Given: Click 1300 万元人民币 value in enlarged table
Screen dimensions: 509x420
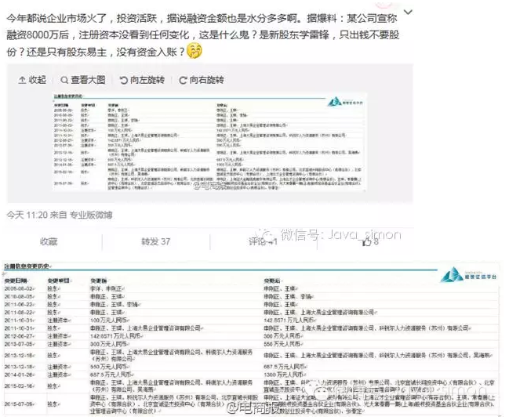Looking at the screenshot, I should click(284, 375).
